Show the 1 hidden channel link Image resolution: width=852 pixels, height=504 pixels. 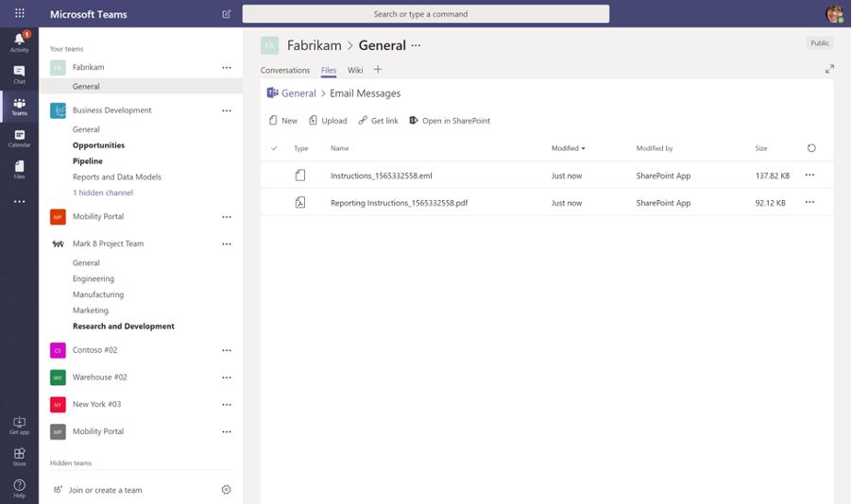[103, 193]
